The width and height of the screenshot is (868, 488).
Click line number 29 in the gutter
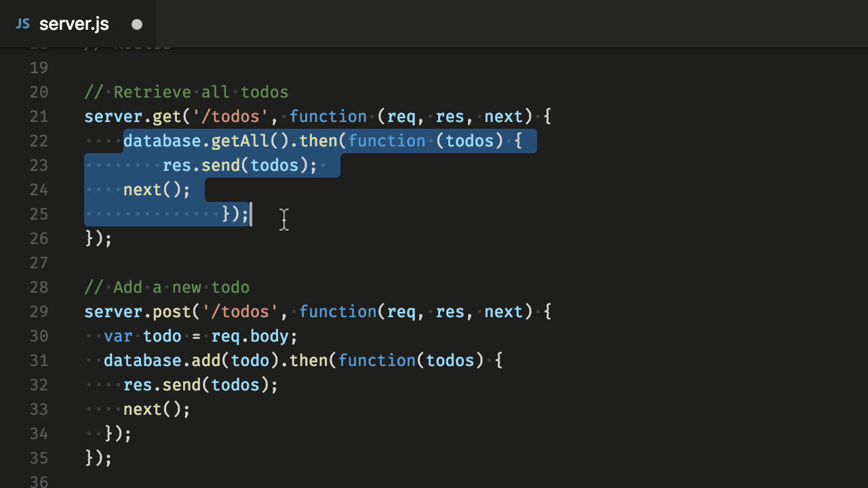pos(39,312)
